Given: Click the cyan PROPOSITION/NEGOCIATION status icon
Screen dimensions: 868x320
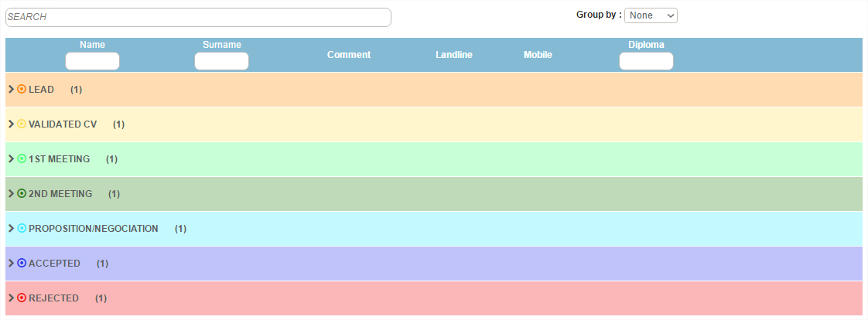Looking at the screenshot, I should pos(22,229).
